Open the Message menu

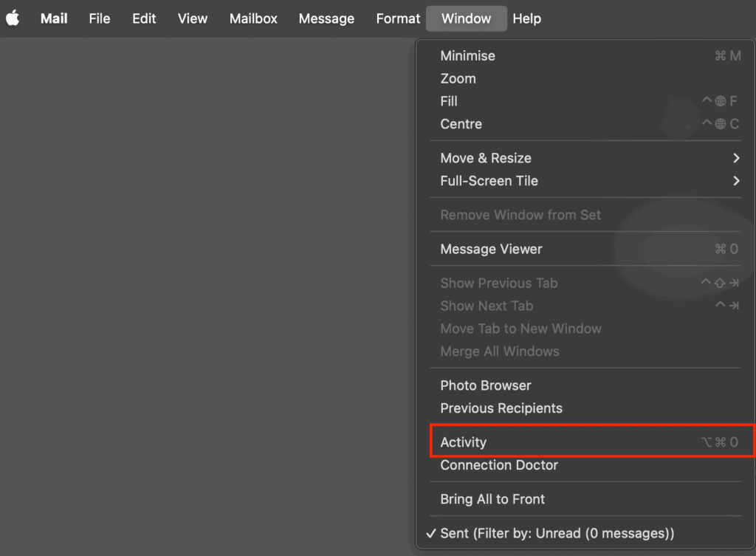326,18
